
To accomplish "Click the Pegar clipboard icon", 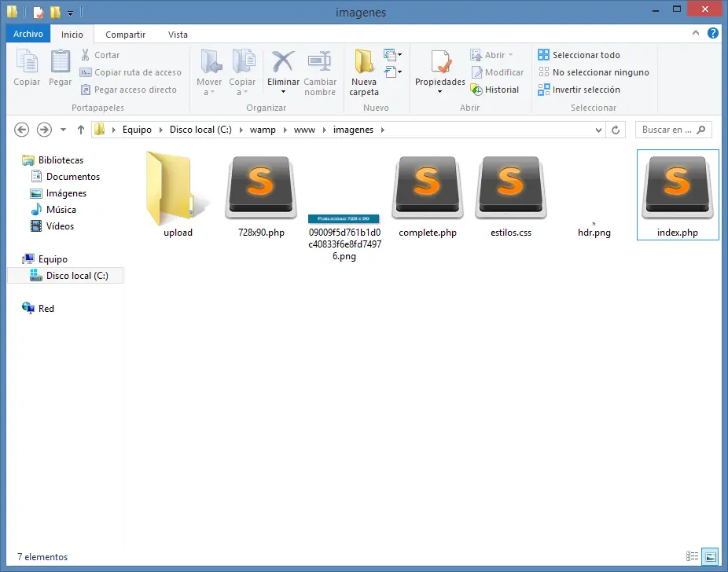I will 61,68.
